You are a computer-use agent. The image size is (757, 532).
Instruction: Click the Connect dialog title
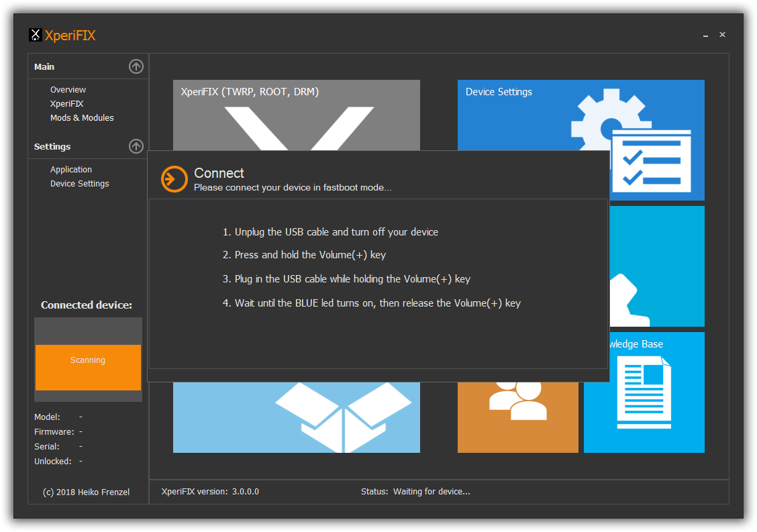pos(219,173)
